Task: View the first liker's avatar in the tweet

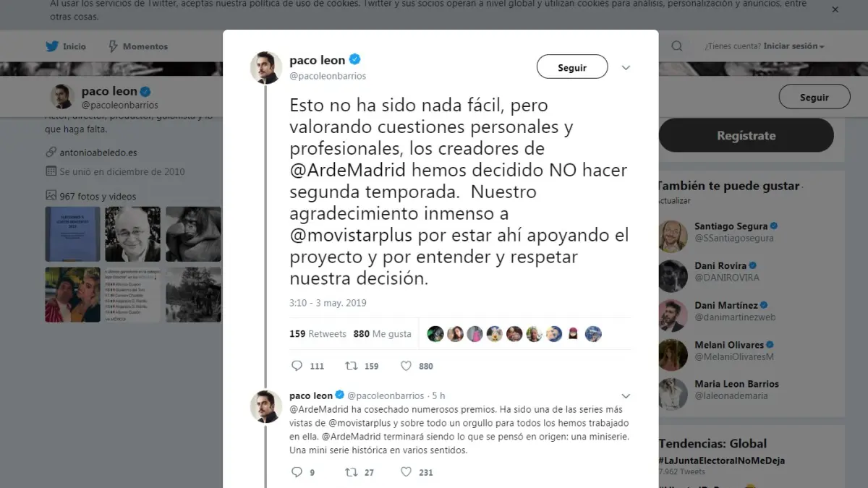Action: click(435, 333)
